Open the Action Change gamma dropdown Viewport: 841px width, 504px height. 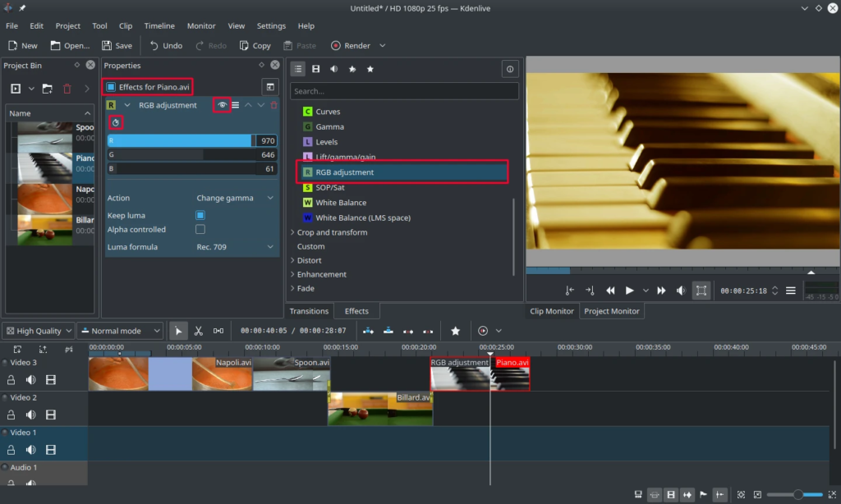pyautogui.click(x=233, y=198)
